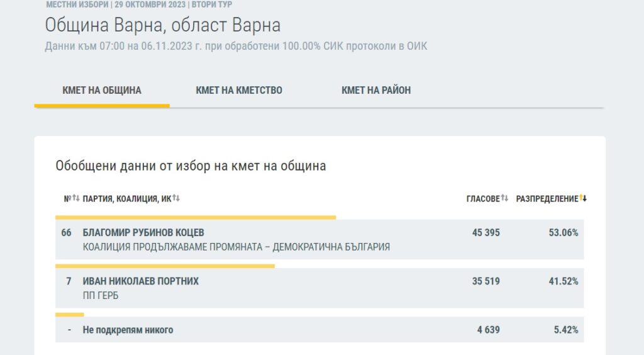Click the Община Варна page heading

pyautogui.click(x=163, y=25)
